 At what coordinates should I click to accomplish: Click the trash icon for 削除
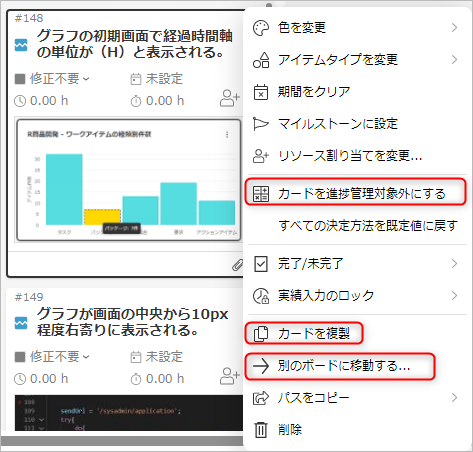(x=261, y=429)
